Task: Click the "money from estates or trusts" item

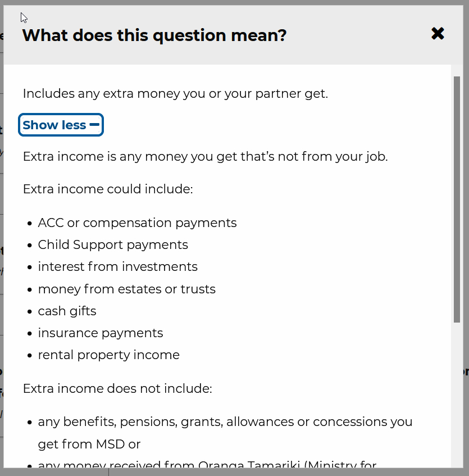Action: pos(126,289)
